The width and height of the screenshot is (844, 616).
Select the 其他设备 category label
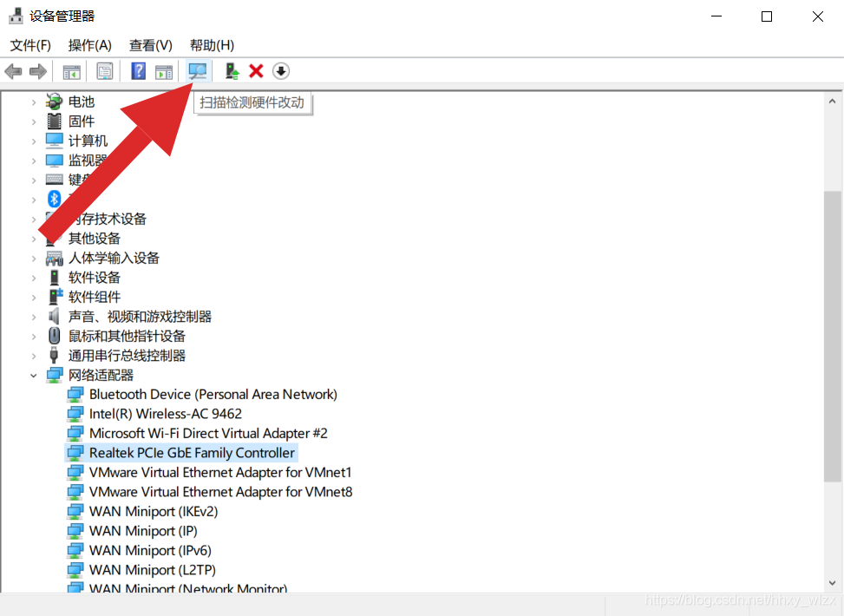click(95, 239)
